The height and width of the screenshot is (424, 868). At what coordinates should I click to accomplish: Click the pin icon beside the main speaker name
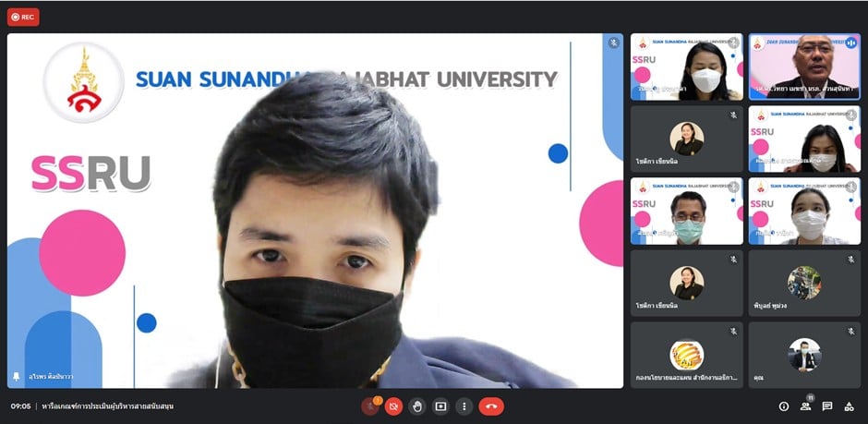pyautogui.click(x=16, y=377)
